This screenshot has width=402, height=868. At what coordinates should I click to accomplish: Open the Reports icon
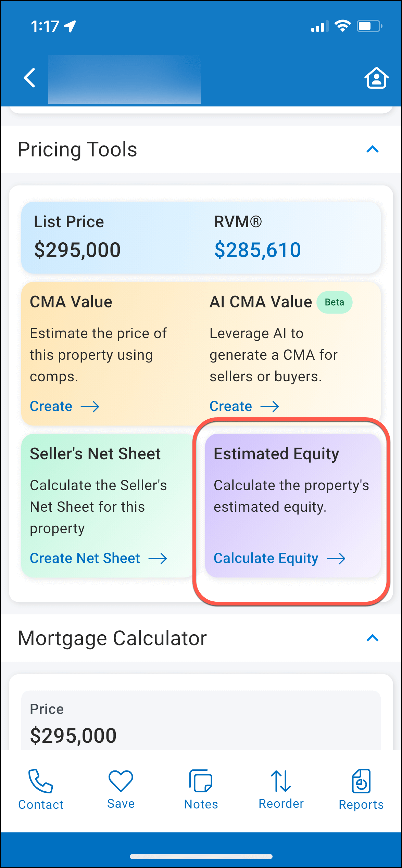tap(361, 784)
